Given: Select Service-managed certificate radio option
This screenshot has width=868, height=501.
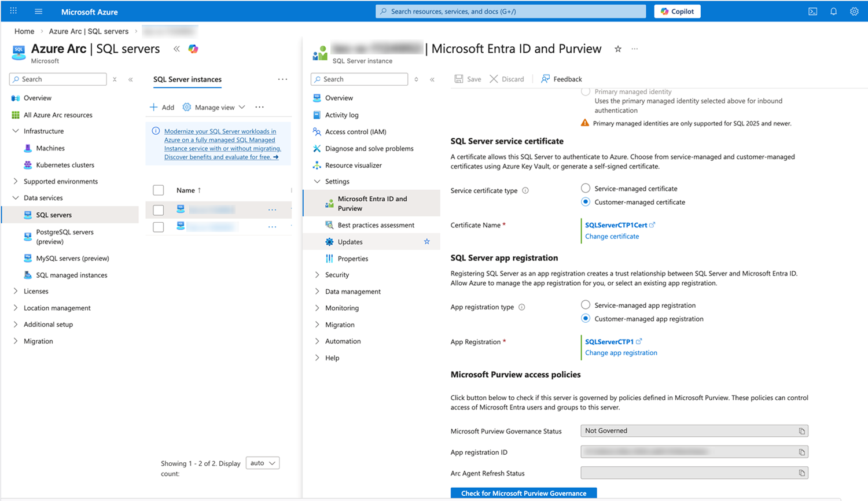Looking at the screenshot, I should tap(586, 189).
